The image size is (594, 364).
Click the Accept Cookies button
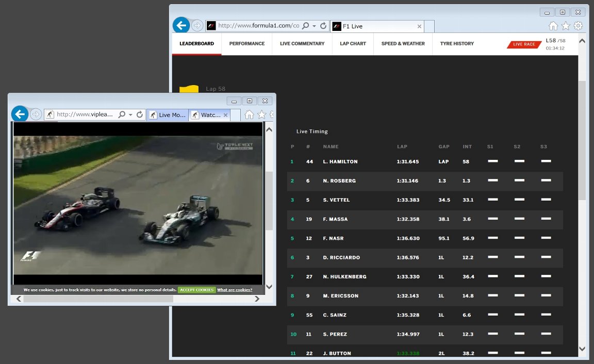point(196,290)
